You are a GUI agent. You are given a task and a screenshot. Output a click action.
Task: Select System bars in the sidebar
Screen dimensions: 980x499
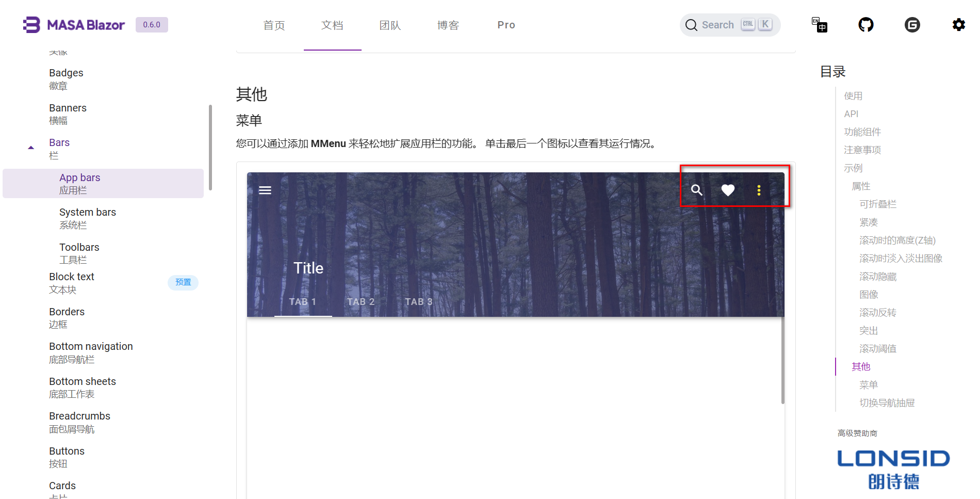click(87, 218)
